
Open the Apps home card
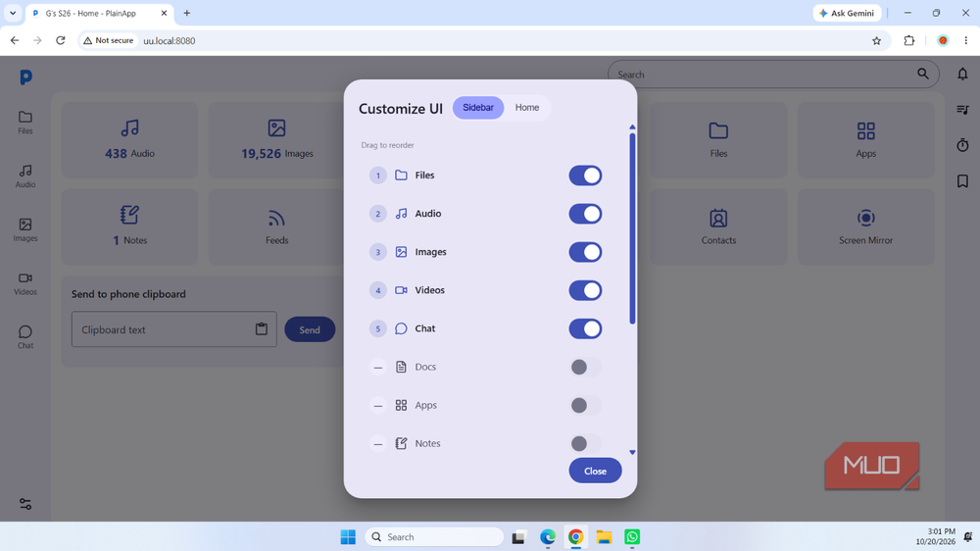[x=865, y=140]
